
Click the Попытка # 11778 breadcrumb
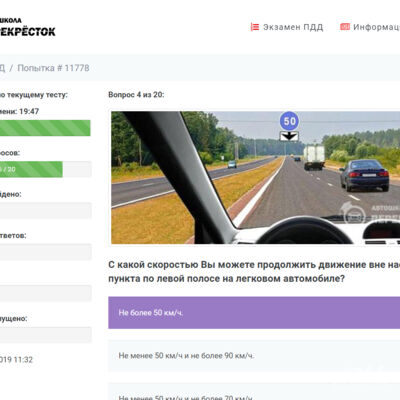53,68
